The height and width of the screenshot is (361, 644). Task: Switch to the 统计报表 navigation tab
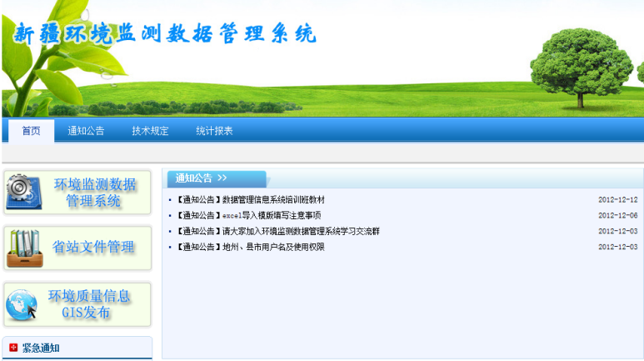point(214,131)
